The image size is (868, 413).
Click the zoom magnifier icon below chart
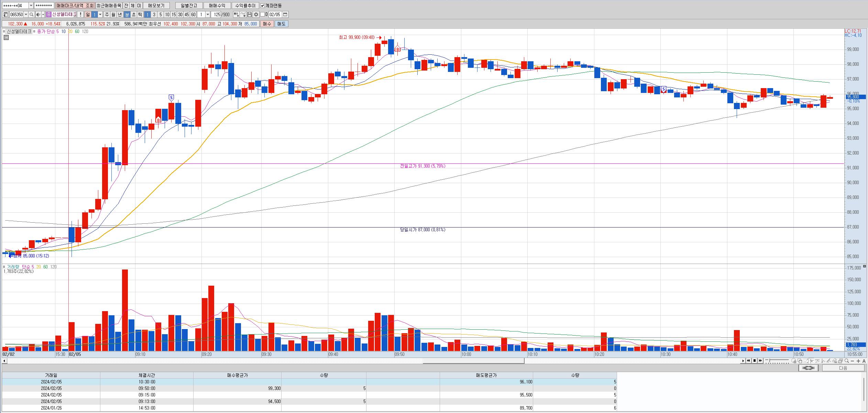pyautogui.click(x=847, y=361)
